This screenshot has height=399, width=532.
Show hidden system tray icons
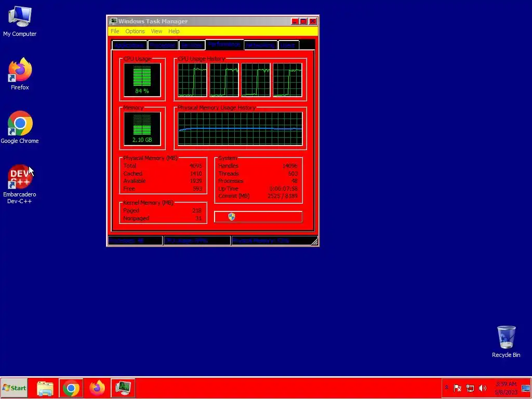pyautogui.click(x=446, y=388)
